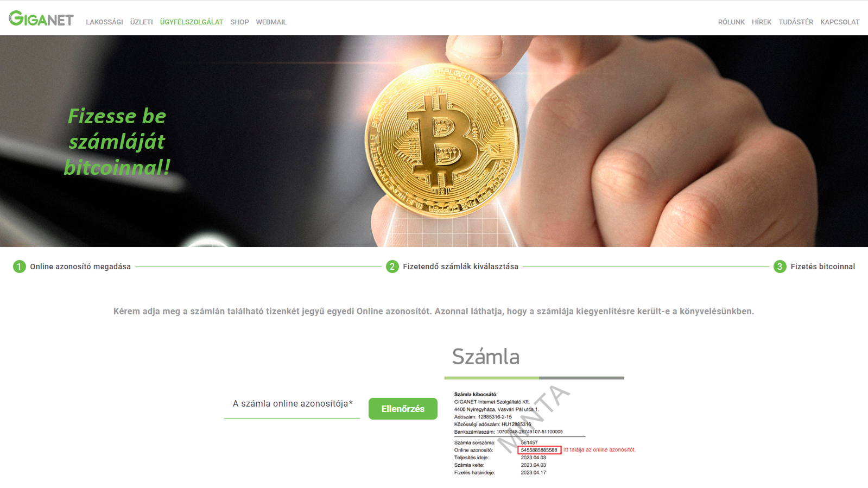Open the Hírek page

(762, 22)
